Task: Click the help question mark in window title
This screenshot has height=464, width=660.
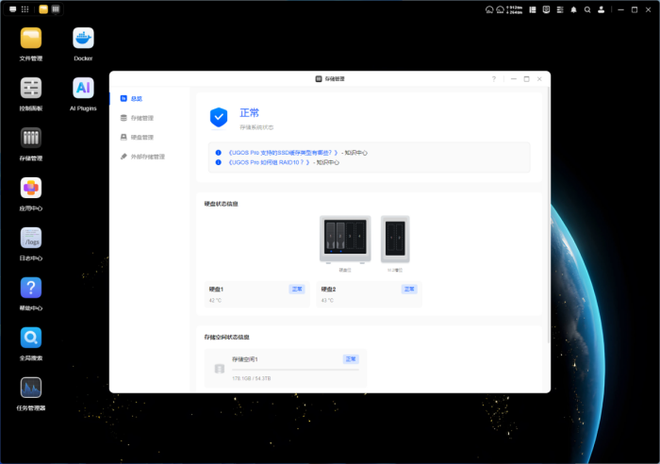Action: [x=493, y=78]
